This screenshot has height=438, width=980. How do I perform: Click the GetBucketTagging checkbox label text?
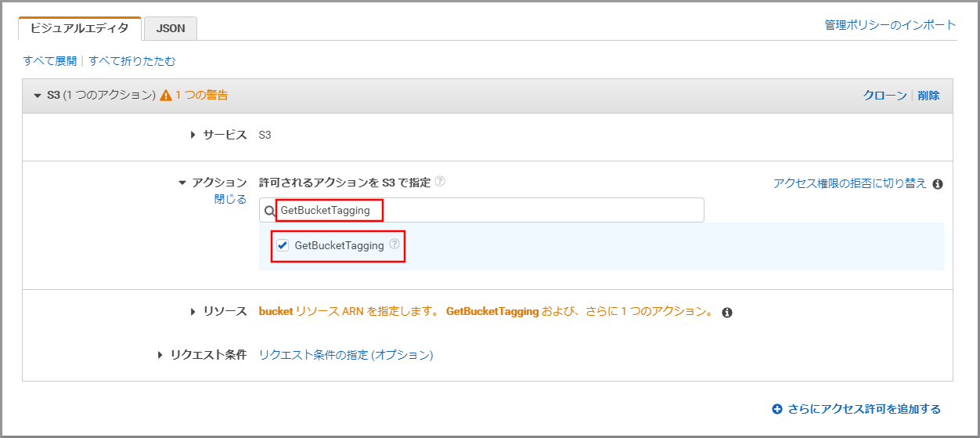[x=339, y=245]
